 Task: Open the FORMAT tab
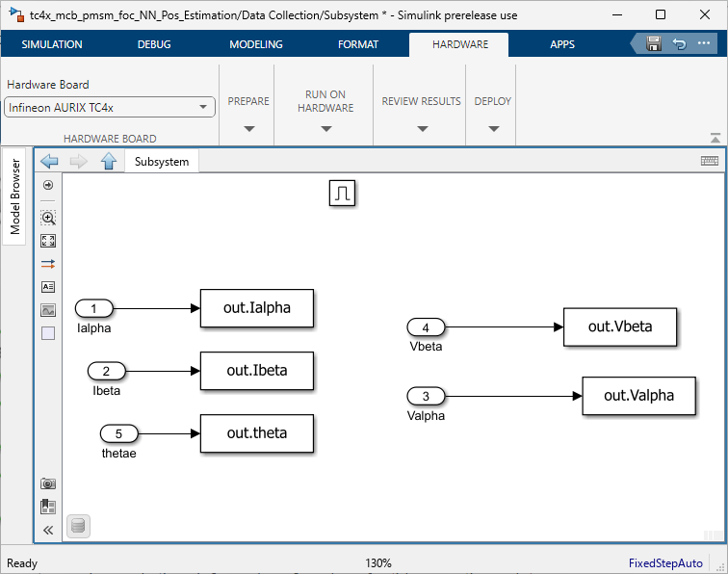358,44
